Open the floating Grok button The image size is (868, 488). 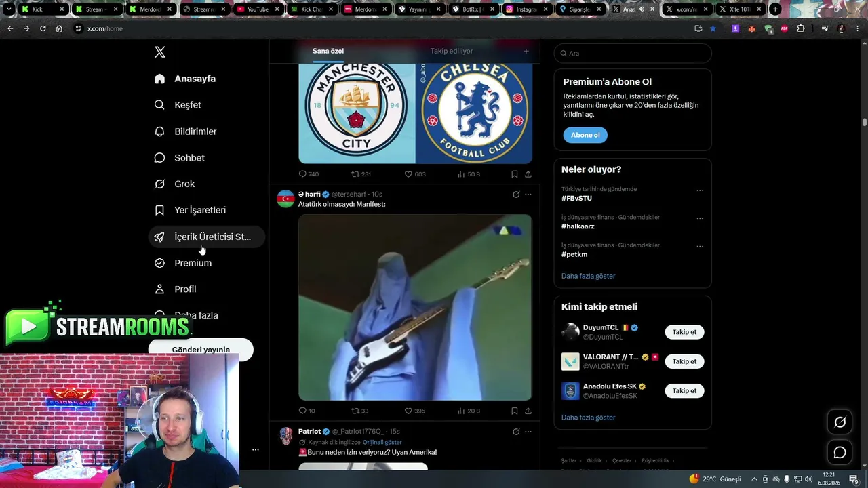point(840,422)
